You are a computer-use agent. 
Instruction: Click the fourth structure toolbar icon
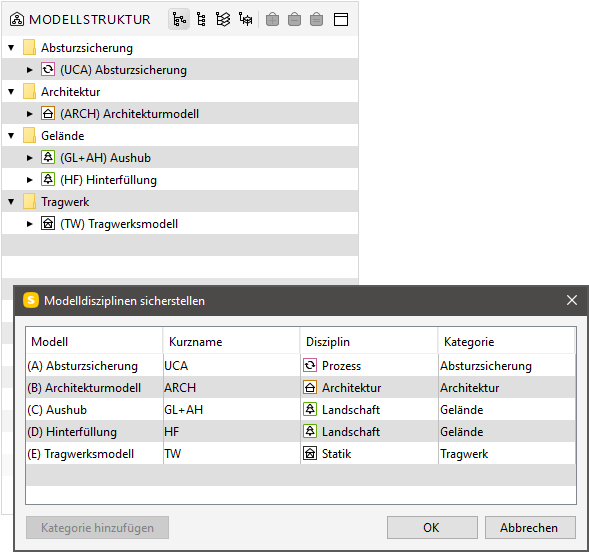(x=245, y=20)
